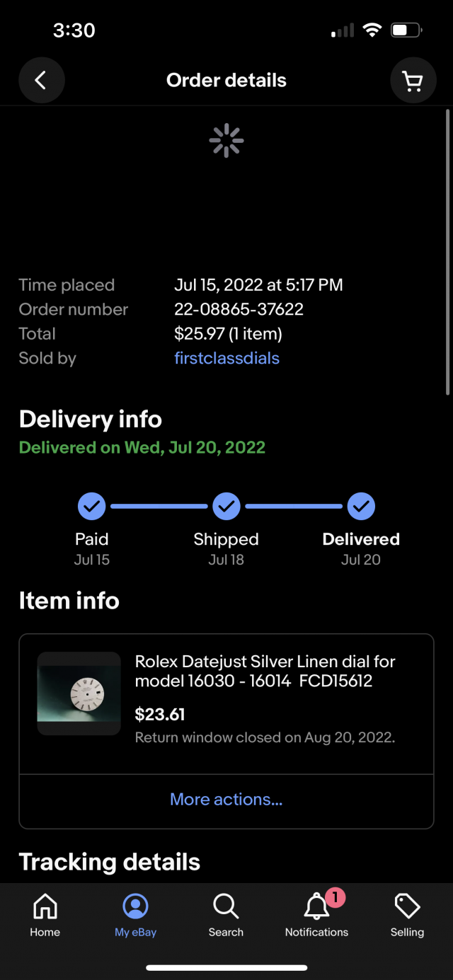The width and height of the screenshot is (453, 980).
Task: Tap the Rolex dial thumbnail image
Action: (79, 693)
